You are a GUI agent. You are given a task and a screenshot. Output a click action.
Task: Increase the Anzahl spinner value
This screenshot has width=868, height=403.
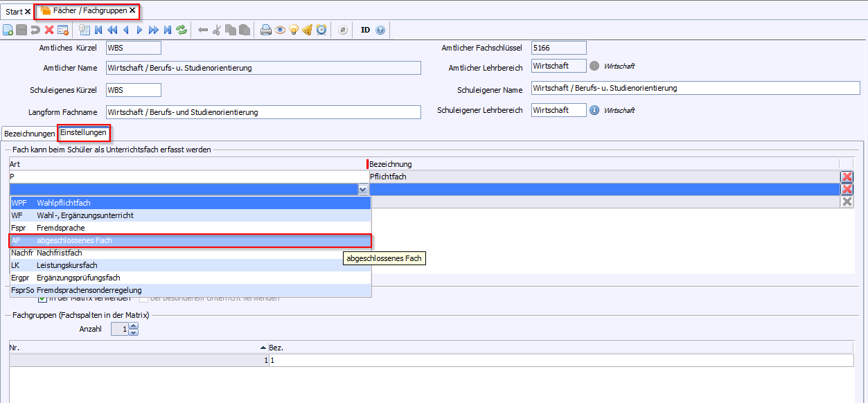[x=134, y=327]
